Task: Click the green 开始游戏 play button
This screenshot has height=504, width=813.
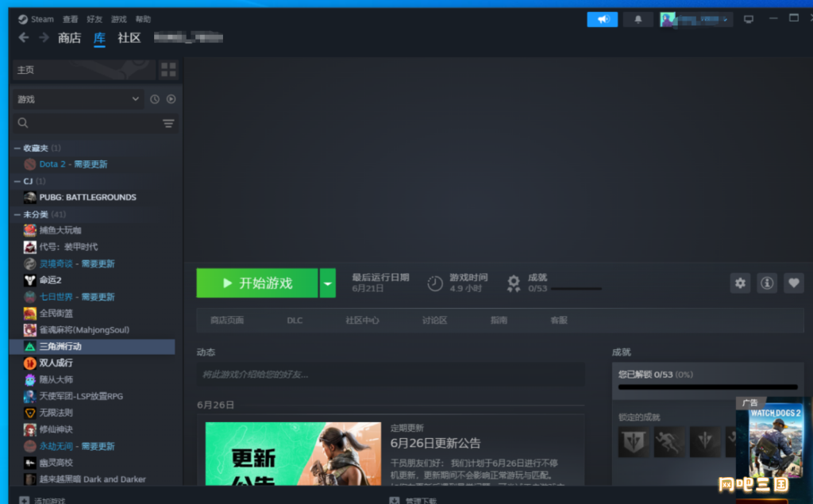Action: [x=257, y=283]
